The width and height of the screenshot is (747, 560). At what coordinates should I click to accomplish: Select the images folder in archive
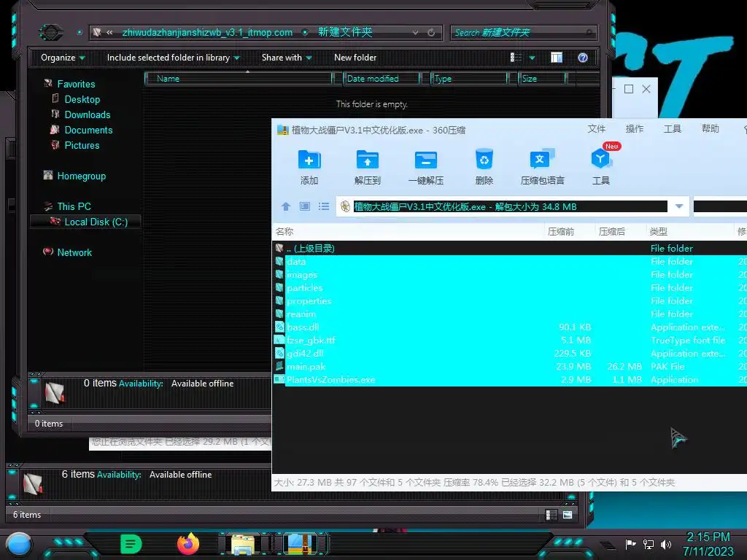(509, 275)
